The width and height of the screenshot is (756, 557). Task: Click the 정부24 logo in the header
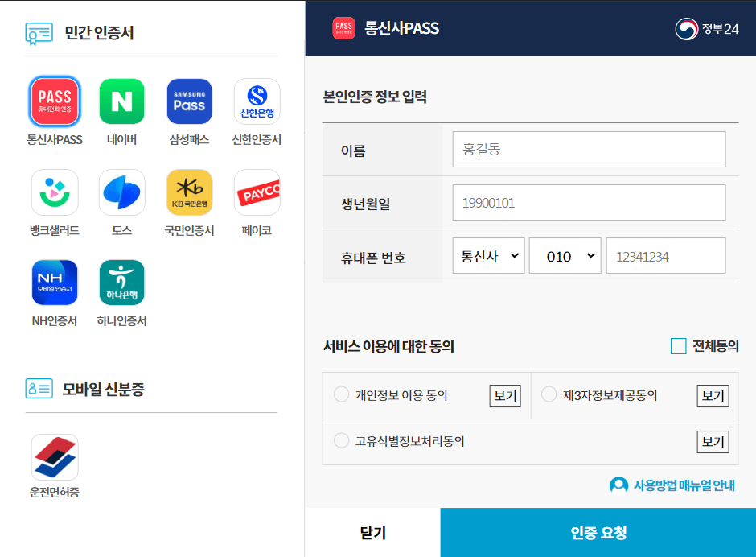tap(707, 29)
